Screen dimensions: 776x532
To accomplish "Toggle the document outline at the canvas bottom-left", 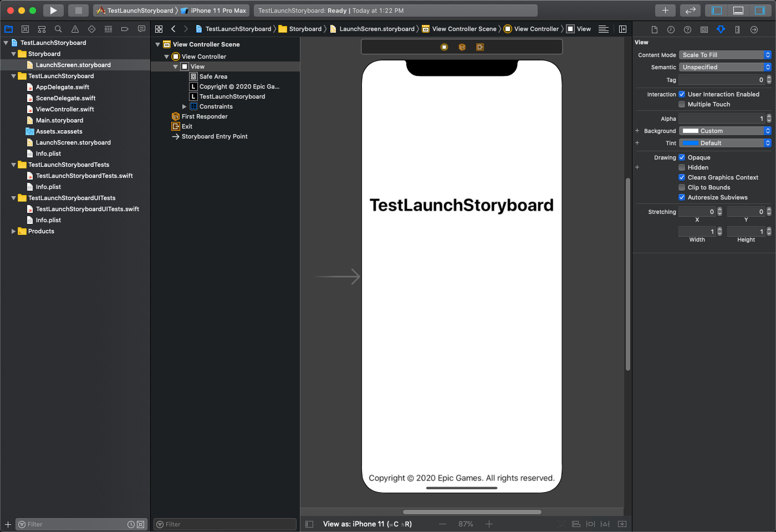I will coord(310,524).
